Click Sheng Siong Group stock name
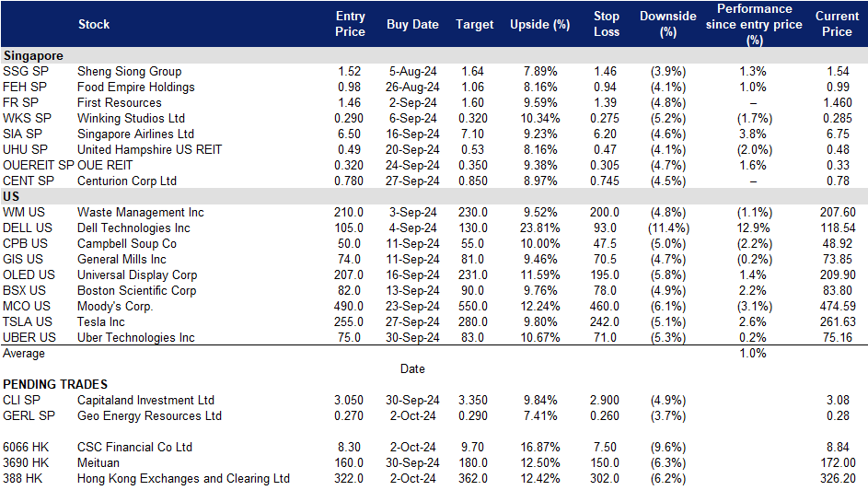The width and height of the screenshot is (868, 502). pyautogui.click(x=129, y=72)
